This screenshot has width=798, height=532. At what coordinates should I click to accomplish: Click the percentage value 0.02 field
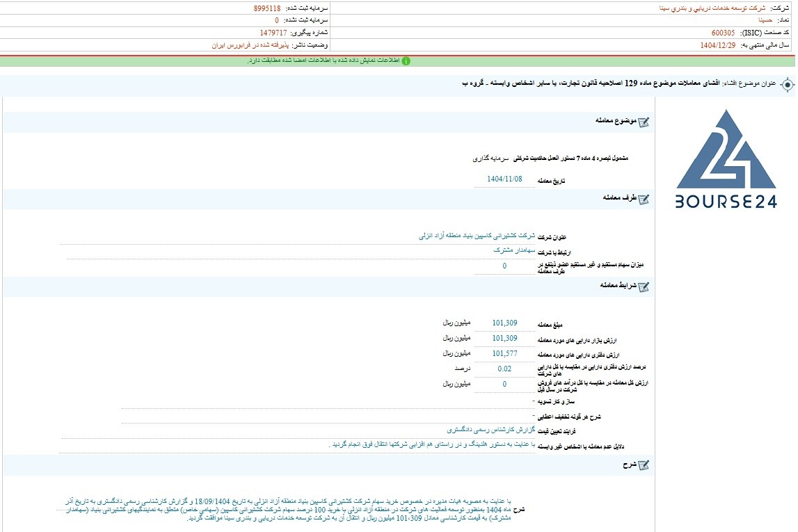[504, 369]
